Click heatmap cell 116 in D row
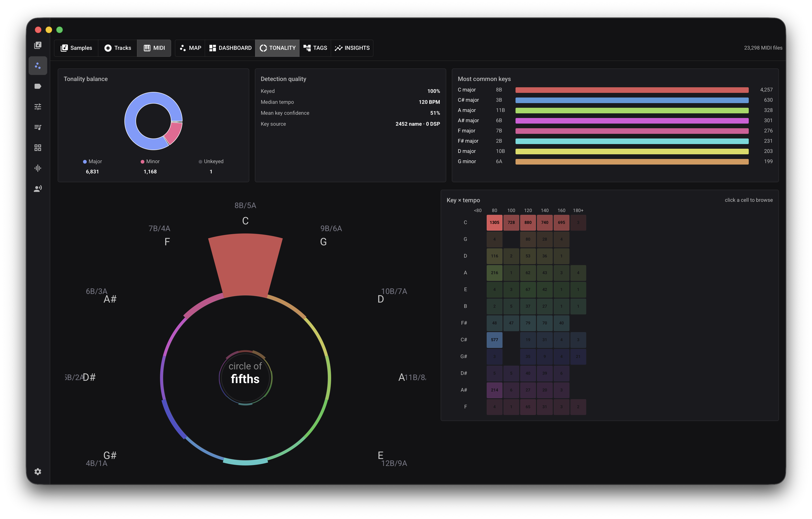The width and height of the screenshot is (812, 519). [x=494, y=256]
